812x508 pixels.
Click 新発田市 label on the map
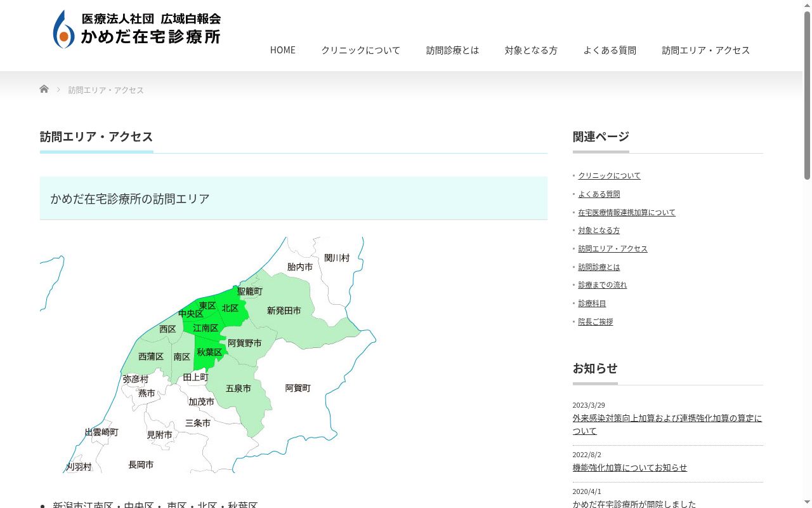pos(284,311)
